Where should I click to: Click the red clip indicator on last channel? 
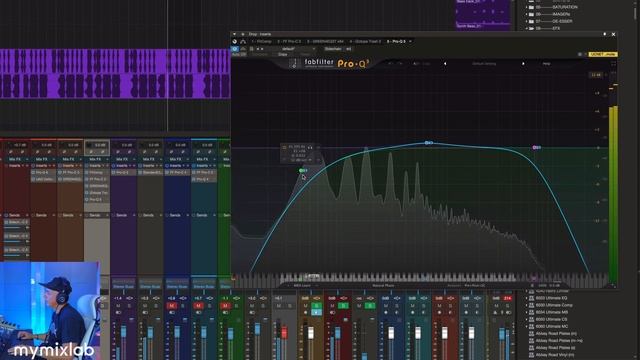tap(507, 298)
